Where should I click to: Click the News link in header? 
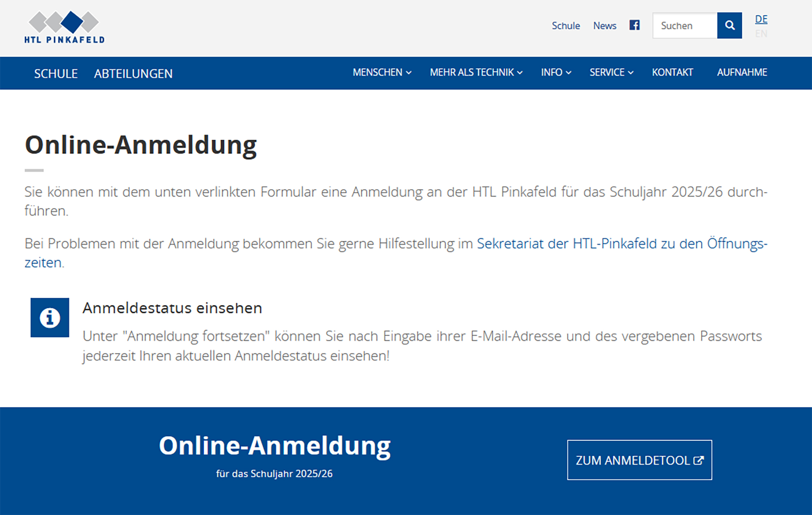tap(605, 26)
